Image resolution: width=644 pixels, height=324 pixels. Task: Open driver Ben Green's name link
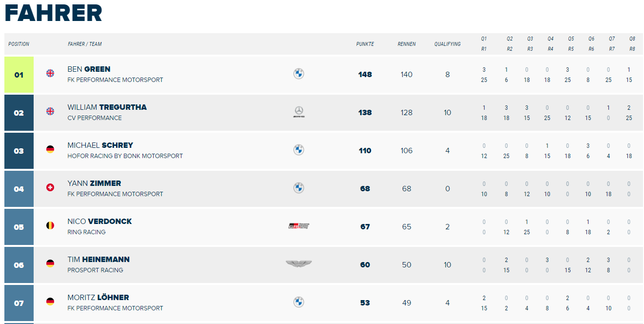coord(89,69)
